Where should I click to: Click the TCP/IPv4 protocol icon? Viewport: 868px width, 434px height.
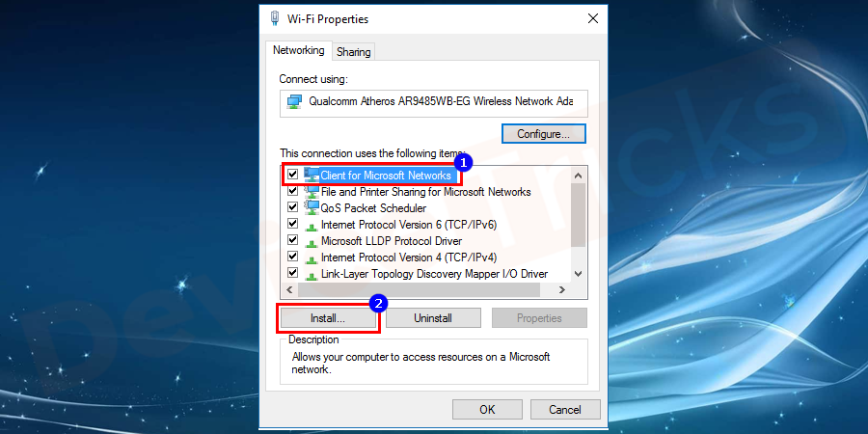pyautogui.click(x=312, y=258)
